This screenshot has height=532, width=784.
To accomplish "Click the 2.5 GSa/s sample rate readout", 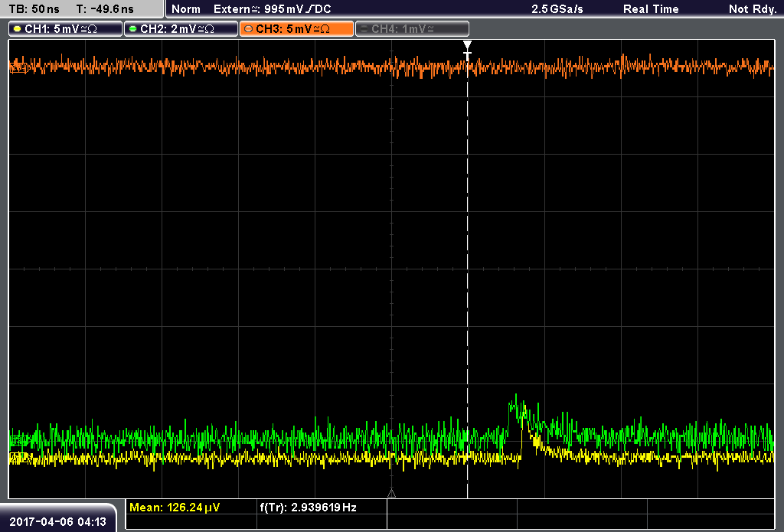I will [x=557, y=9].
